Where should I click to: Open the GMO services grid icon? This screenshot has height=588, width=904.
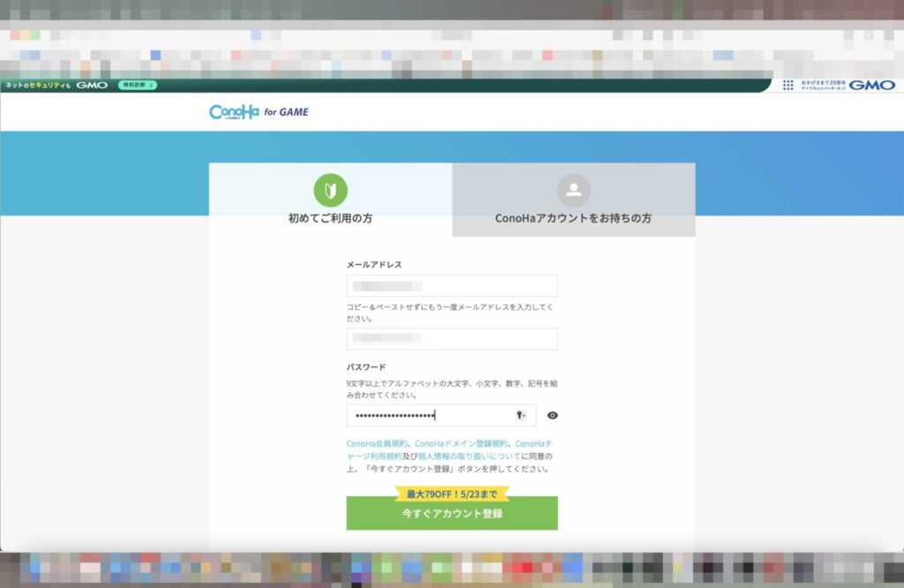pos(788,85)
